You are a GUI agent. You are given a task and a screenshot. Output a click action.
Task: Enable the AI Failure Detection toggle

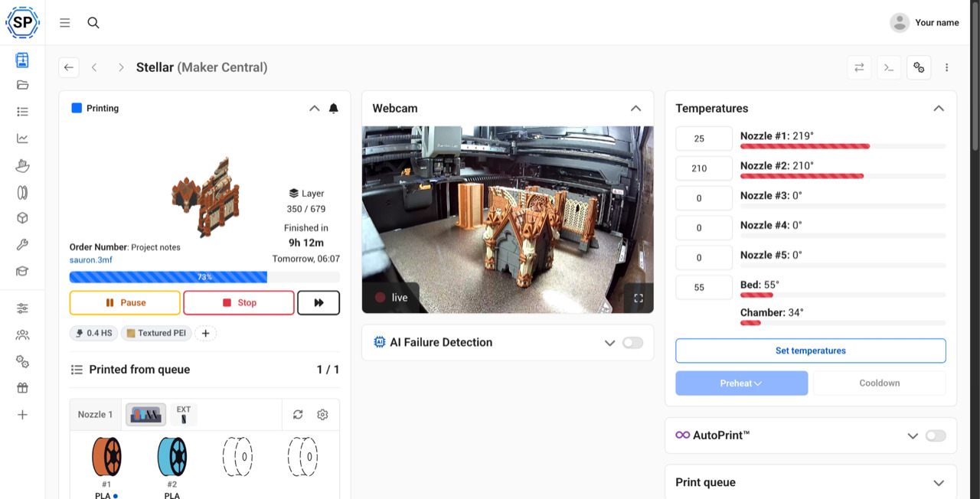633,343
